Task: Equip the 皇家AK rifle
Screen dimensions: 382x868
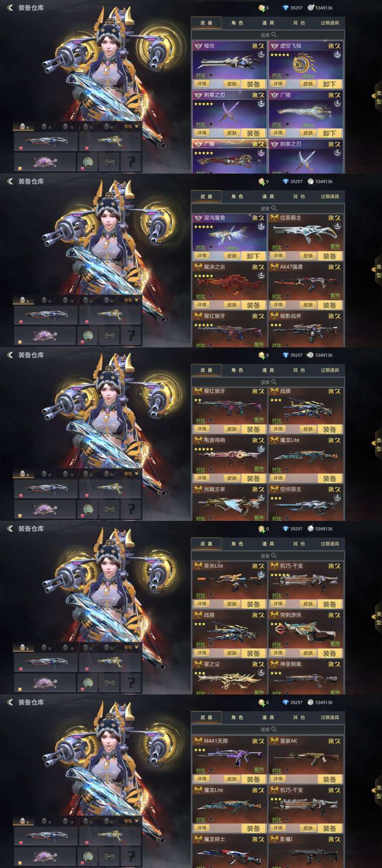Action: coord(330,779)
